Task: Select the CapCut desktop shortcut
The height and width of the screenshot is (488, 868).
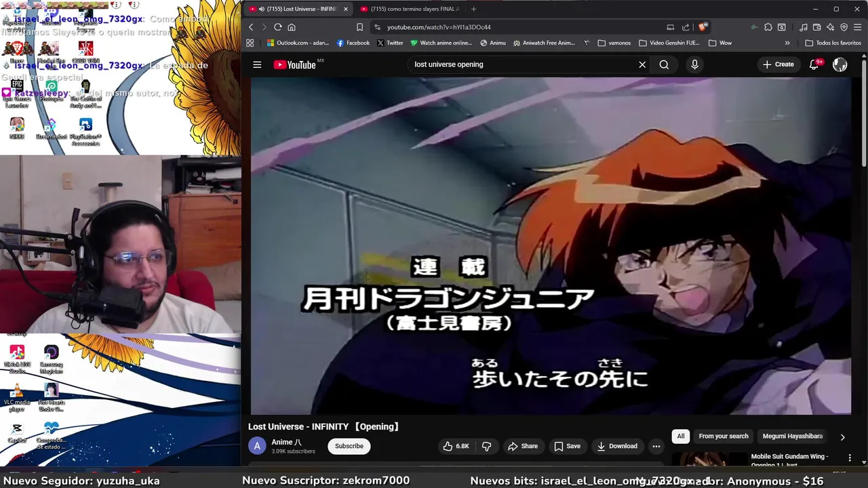Action: [17, 433]
